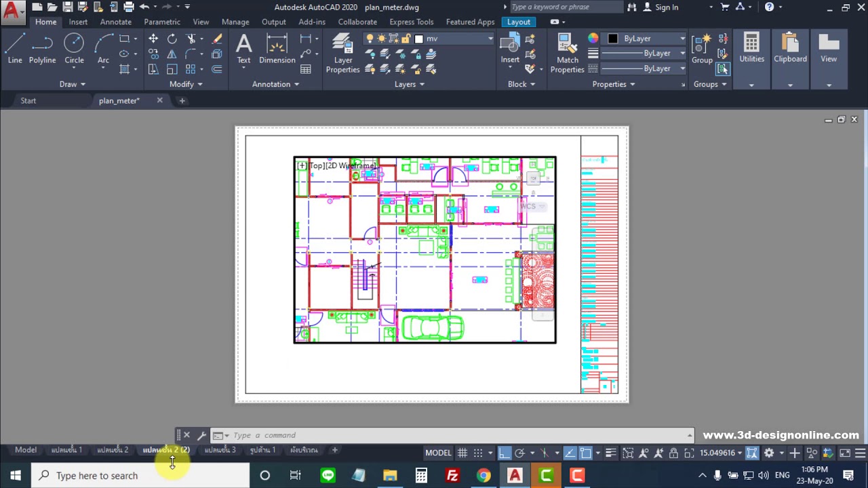
Task: Expand the Layers panel
Action: pyautogui.click(x=410, y=84)
